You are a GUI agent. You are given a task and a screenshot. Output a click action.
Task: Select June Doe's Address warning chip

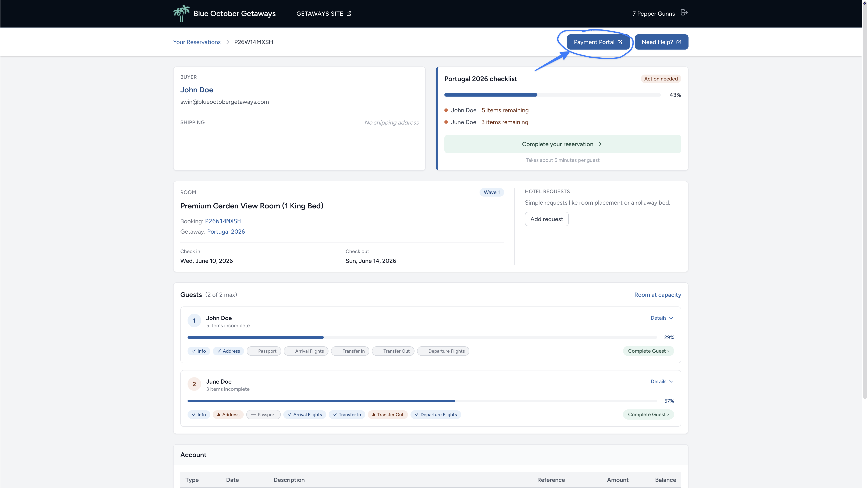pos(228,415)
